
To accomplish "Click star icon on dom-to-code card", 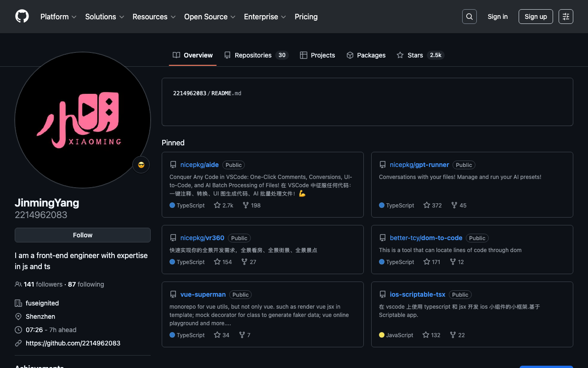I will pos(427,262).
